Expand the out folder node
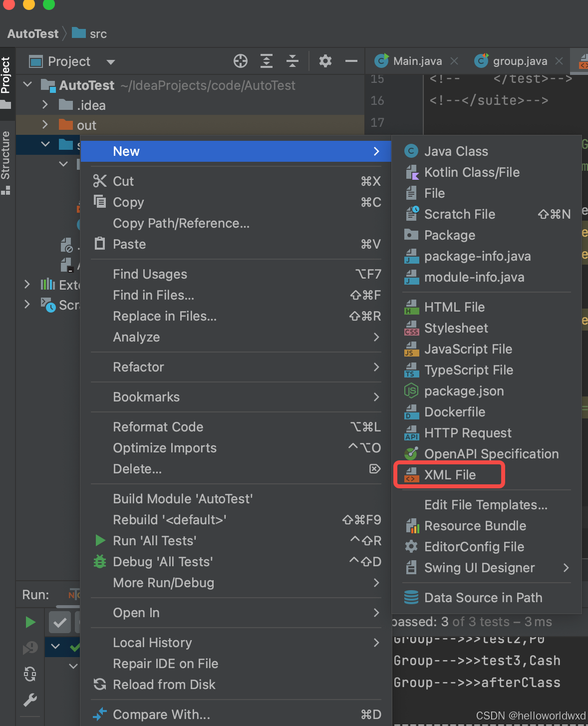588x726 pixels. [45, 124]
